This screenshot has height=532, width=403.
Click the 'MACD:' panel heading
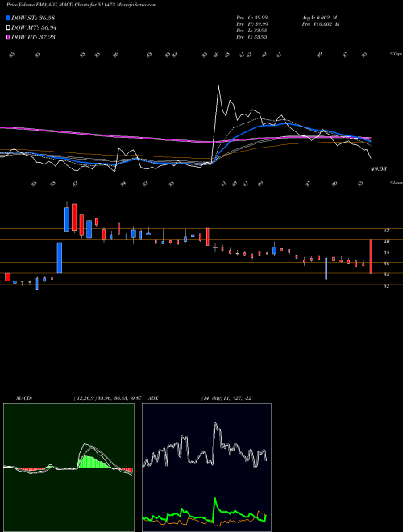pos(23,398)
